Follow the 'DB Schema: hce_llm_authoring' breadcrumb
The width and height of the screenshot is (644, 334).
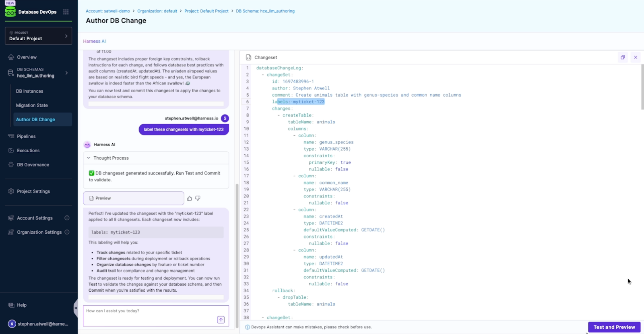click(265, 11)
